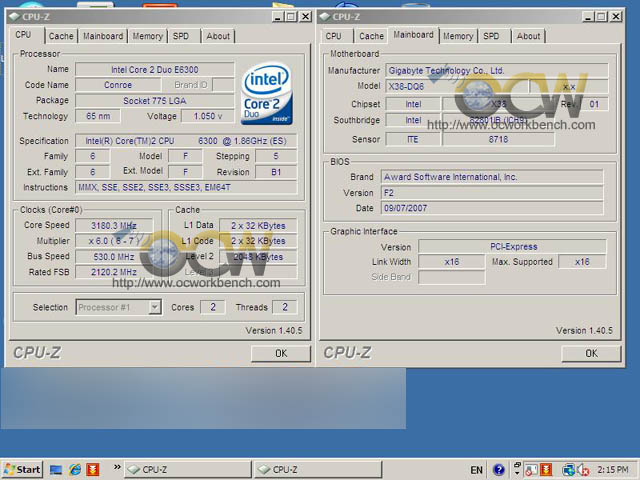640x480 pixels.
Task: Click the Voltage value '1.050 v'
Action: (x=208, y=116)
